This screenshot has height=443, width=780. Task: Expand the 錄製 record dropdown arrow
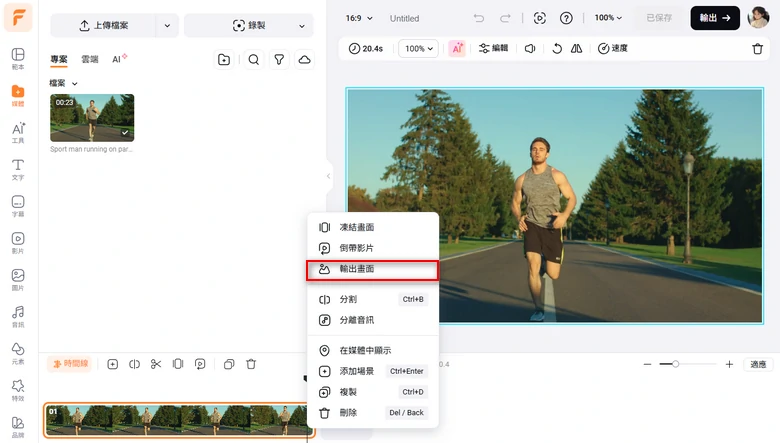pos(302,26)
